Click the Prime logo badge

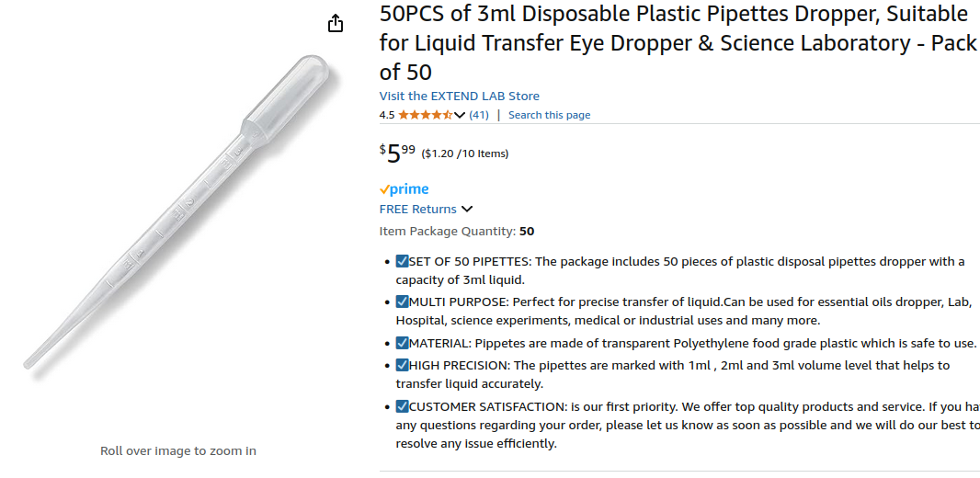click(404, 188)
